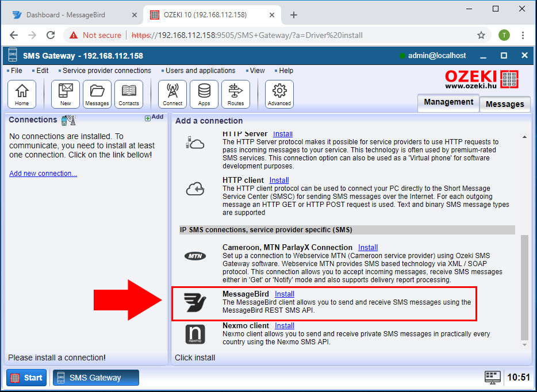
Task: Open the Messages folder toolbar icon
Action: coord(97,94)
